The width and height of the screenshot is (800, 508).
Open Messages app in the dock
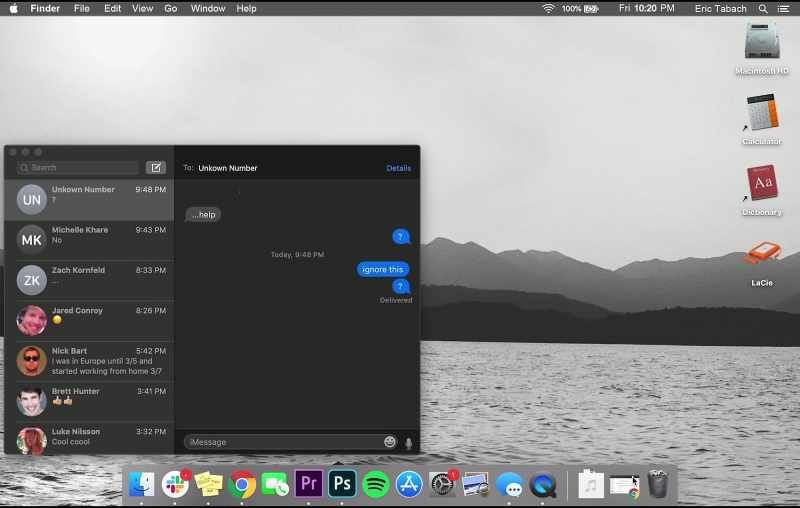(x=509, y=484)
